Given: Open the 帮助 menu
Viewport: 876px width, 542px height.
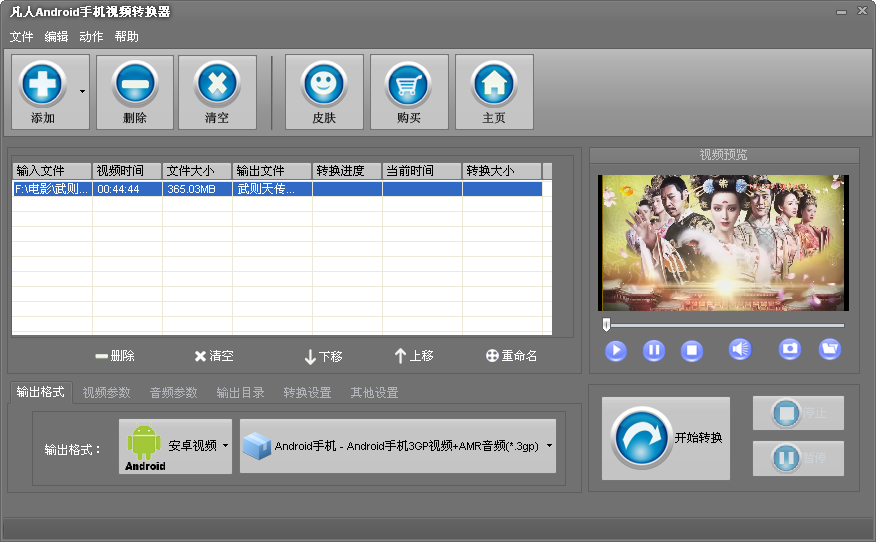Looking at the screenshot, I should coord(126,37).
